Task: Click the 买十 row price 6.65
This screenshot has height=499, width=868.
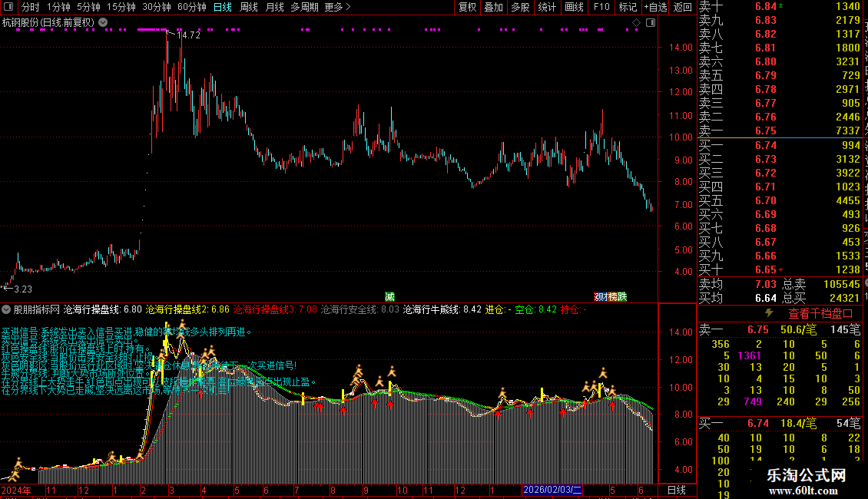Action: tap(766, 270)
